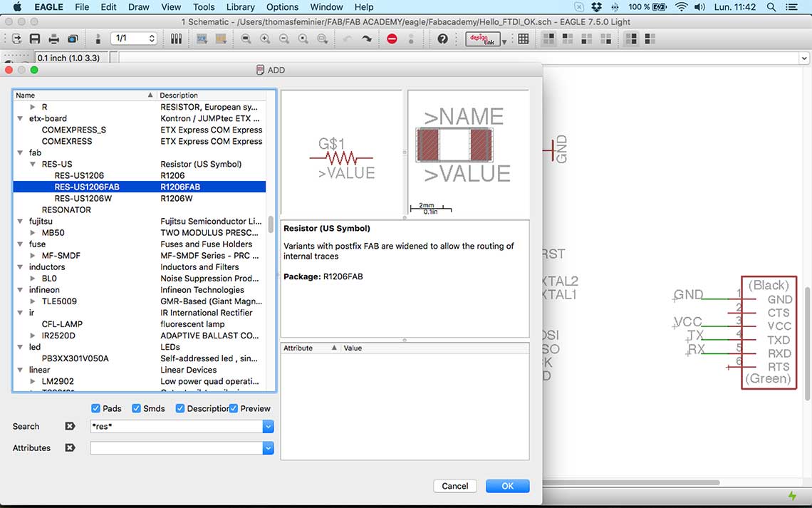This screenshot has height=508, width=812.
Task: Click the Redo arrow icon
Action: pyautogui.click(x=367, y=39)
